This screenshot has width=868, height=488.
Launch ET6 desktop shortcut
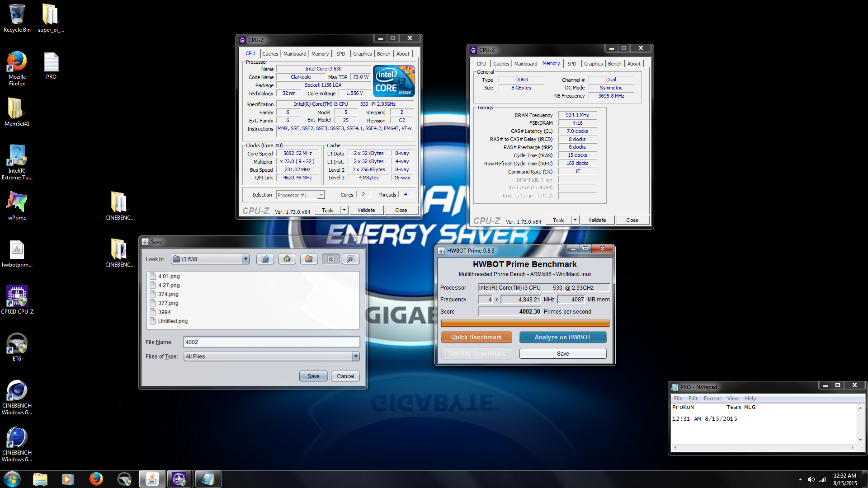[17, 347]
